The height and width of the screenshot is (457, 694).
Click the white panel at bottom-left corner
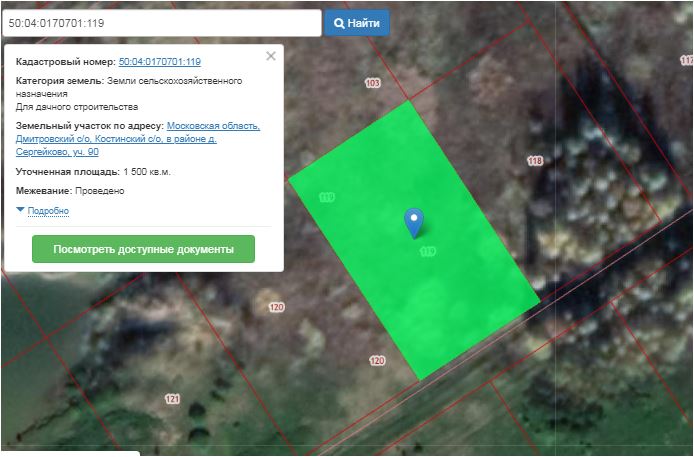click(x=68, y=453)
